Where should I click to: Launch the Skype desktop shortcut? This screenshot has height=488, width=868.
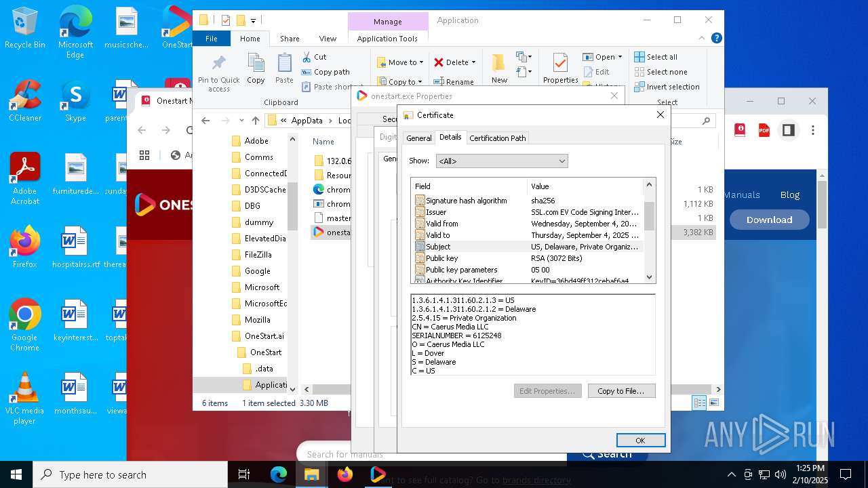coord(75,100)
